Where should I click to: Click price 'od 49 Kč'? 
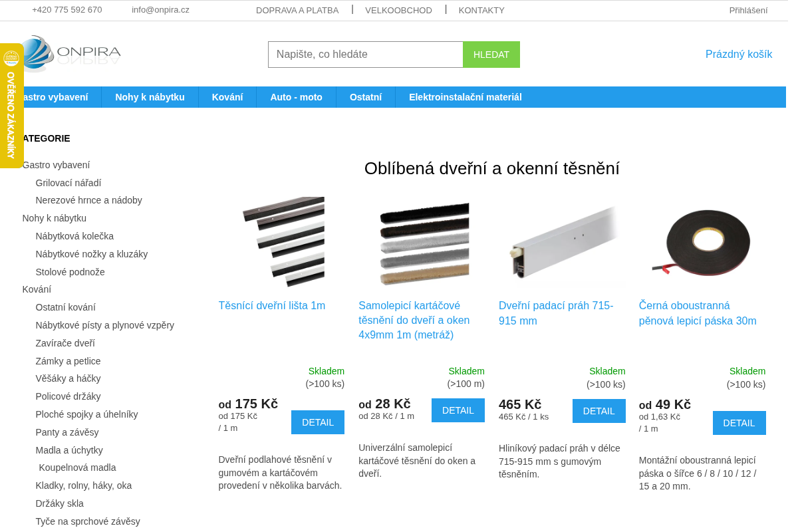pyautogui.click(x=665, y=404)
